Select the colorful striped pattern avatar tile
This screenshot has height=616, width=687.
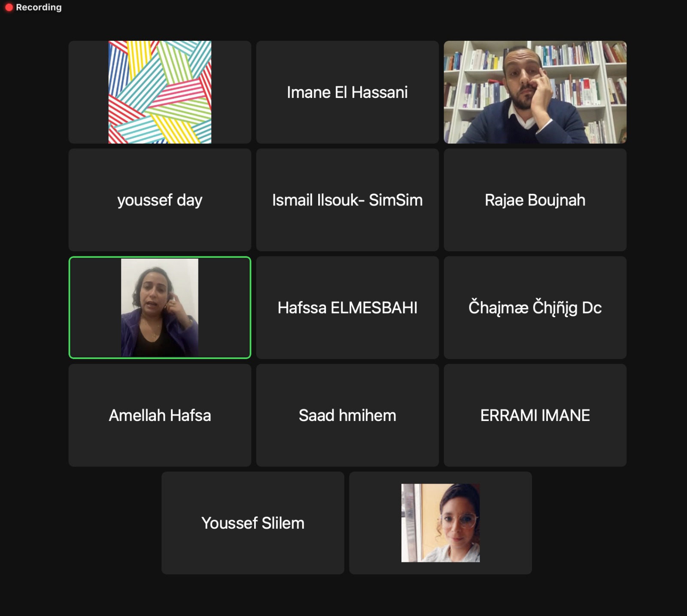(160, 92)
